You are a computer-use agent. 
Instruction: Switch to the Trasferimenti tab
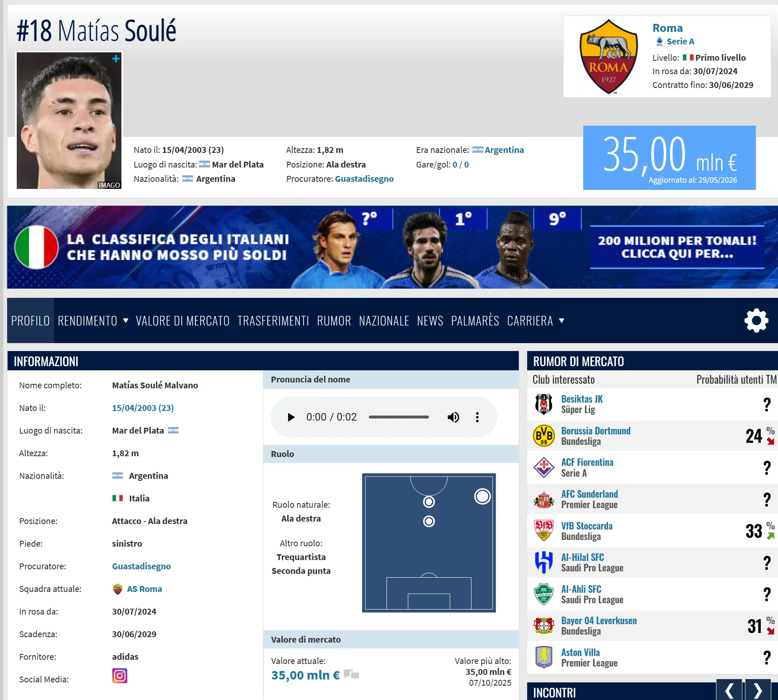coord(273,321)
